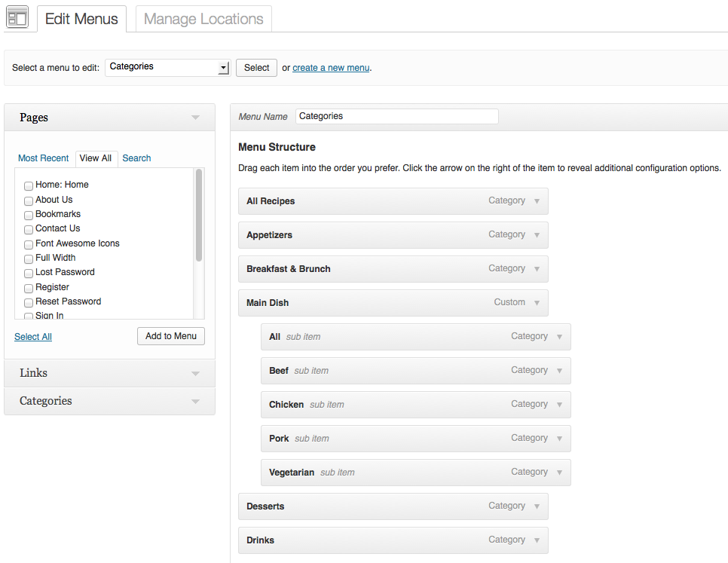Switch to the Most Recent pages tab

point(43,158)
